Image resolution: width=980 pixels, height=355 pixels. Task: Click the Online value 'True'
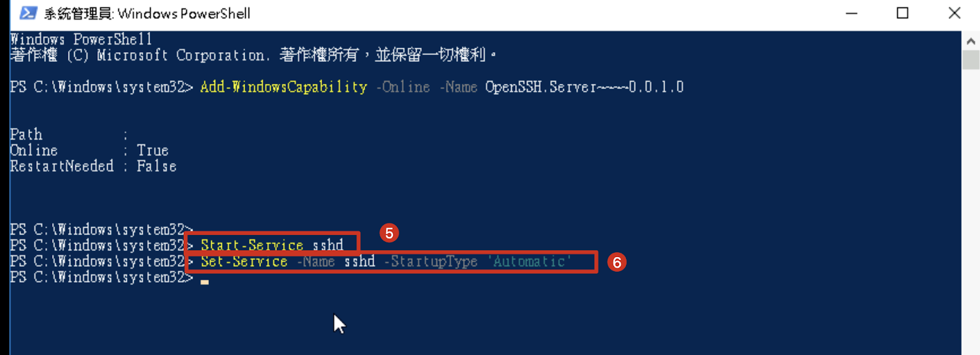(153, 151)
